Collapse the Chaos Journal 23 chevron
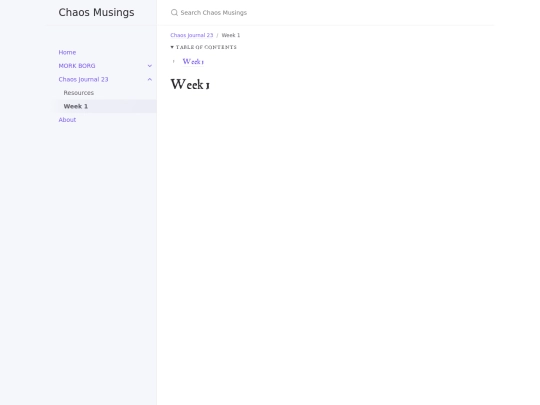This screenshot has height=405, width=540. [x=150, y=79]
